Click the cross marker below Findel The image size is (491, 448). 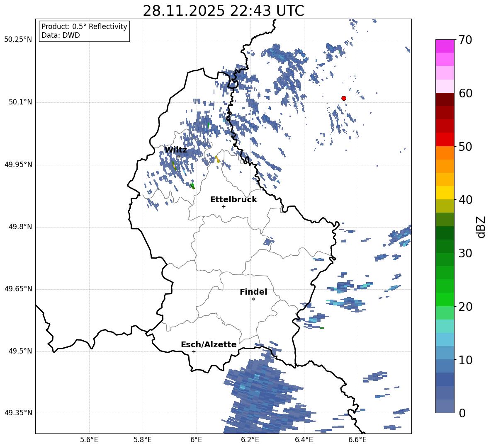point(253,299)
